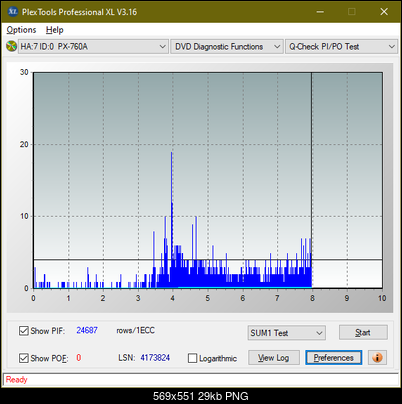Click the LSN value 4173824

point(155,358)
